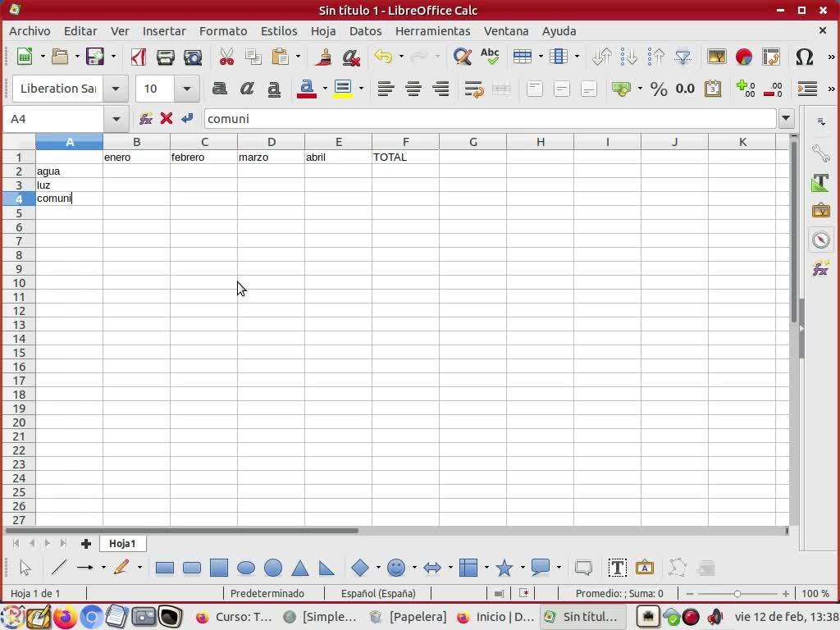Toggle Align Left
Viewport: 840px width, 630px height.
[386, 89]
